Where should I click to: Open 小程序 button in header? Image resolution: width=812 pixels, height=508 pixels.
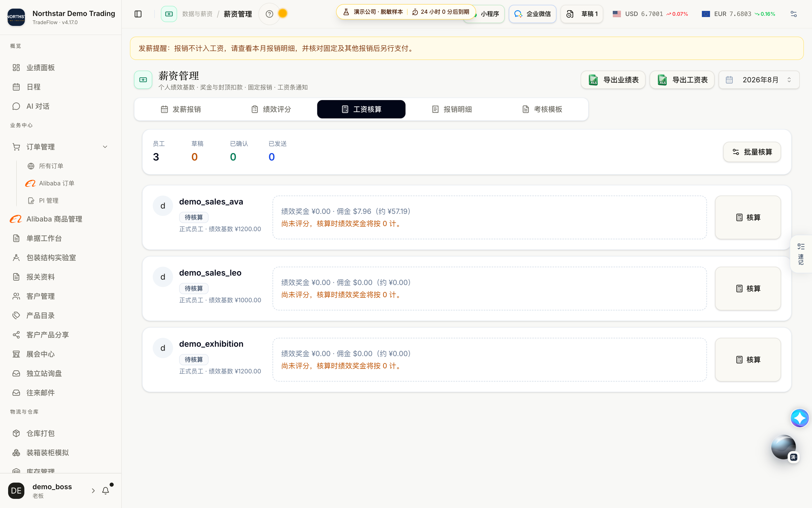pyautogui.click(x=489, y=14)
